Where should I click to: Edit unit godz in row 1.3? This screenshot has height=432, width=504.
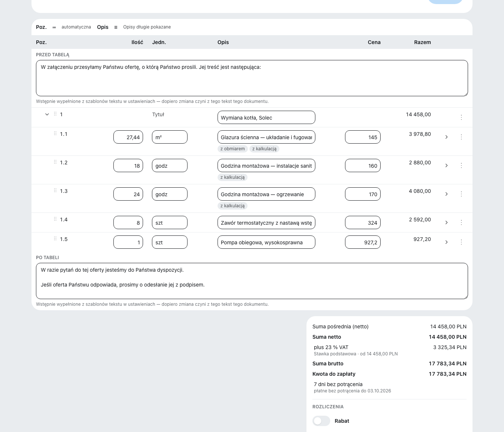(170, 194)
